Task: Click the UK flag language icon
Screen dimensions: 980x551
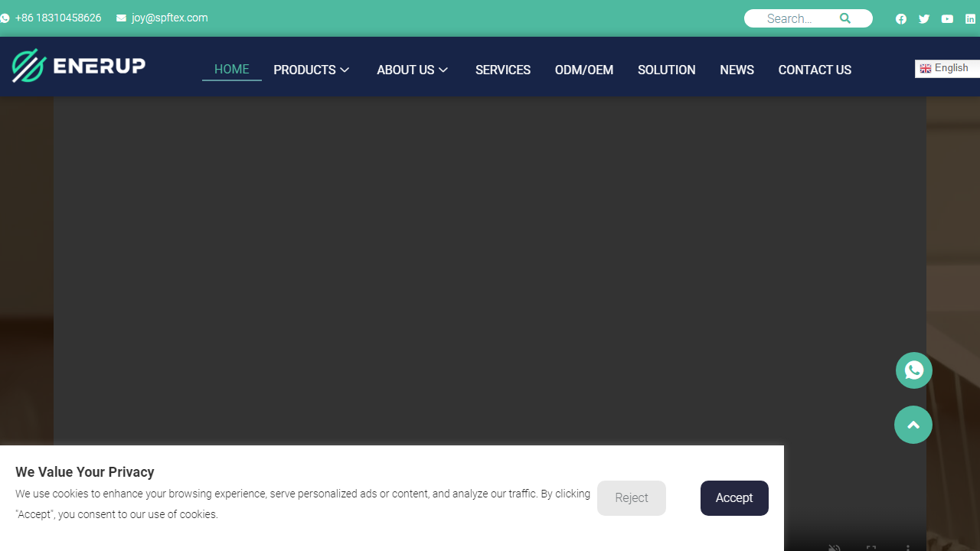Action: click(x=926, y=69)
